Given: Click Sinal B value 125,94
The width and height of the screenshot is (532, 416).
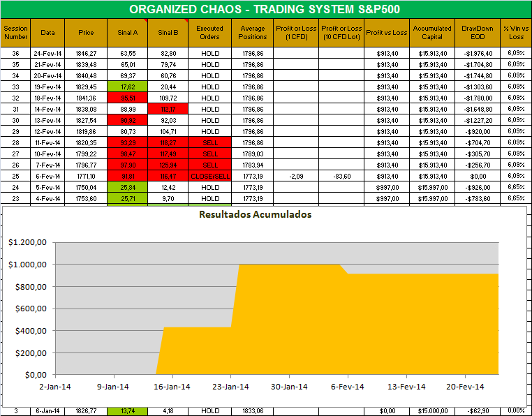Looking at the screenshot, I should pyautogui.click(x=168, y=165).
